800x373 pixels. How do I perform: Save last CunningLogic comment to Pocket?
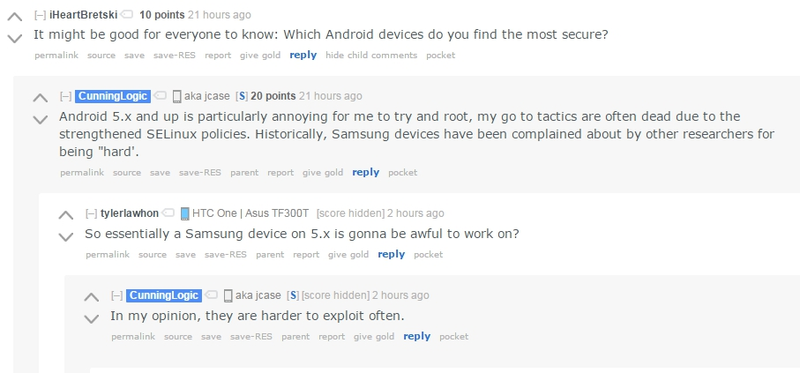pos(454,337)
